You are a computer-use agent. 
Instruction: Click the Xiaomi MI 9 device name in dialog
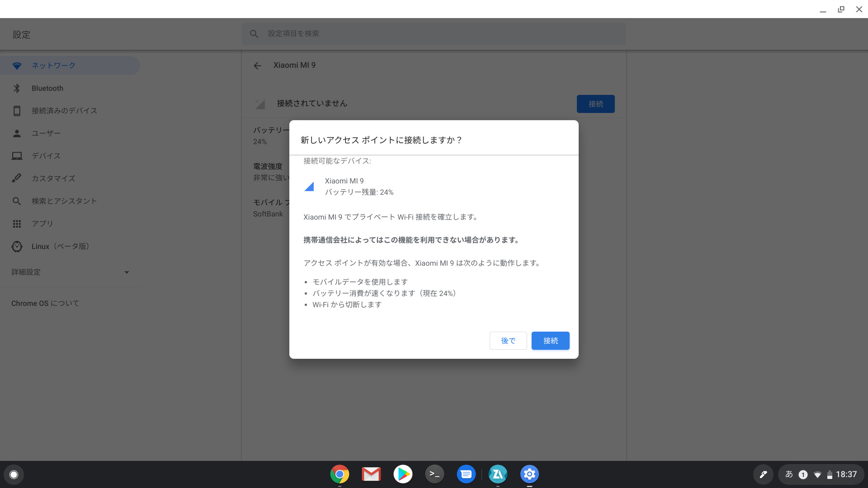coord(344,181)
